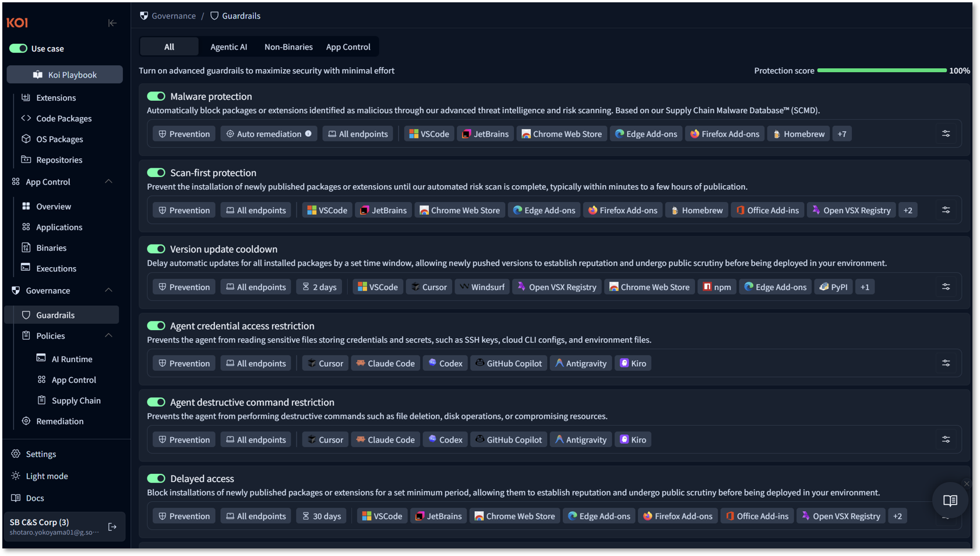The image size is (980, 556).
Task: Click the KOI logo
Action: point(17,23)
